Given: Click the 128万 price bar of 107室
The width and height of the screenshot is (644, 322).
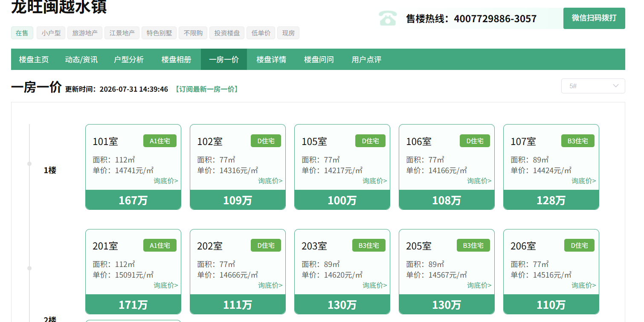Looking at the screenshot, I should click(x=551, y=200).
